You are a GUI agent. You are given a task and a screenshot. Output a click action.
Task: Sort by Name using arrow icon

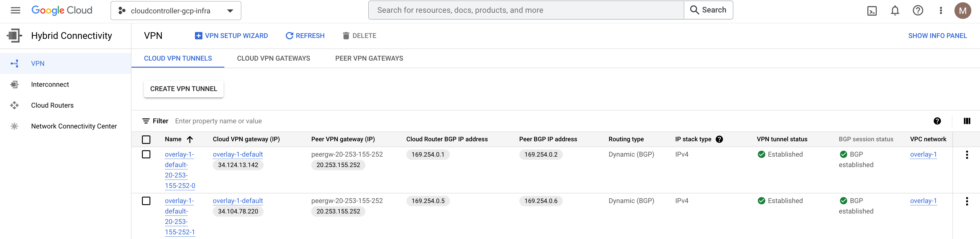[190, 140]
